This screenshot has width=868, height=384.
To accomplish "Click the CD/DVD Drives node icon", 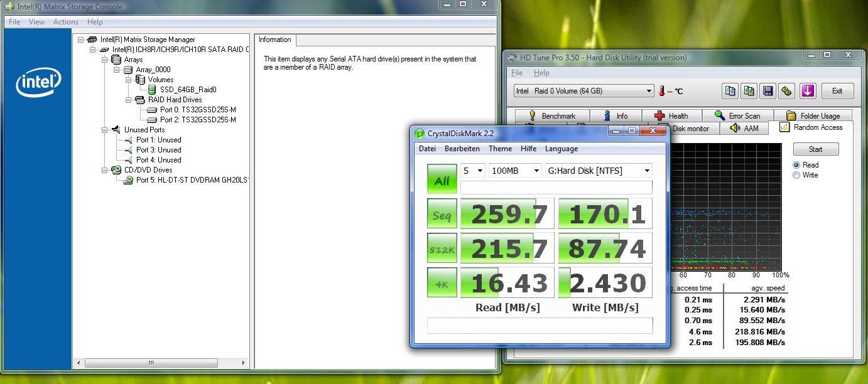I will point(116,170).
